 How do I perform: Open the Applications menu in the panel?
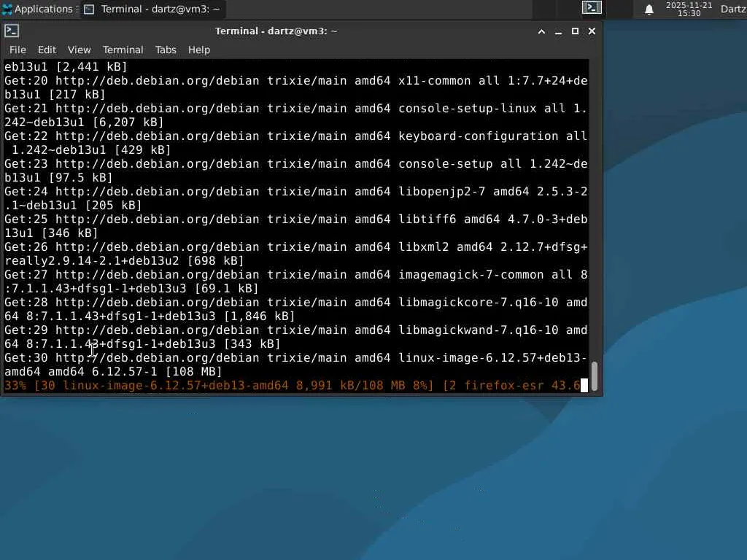tap(38, 9)
